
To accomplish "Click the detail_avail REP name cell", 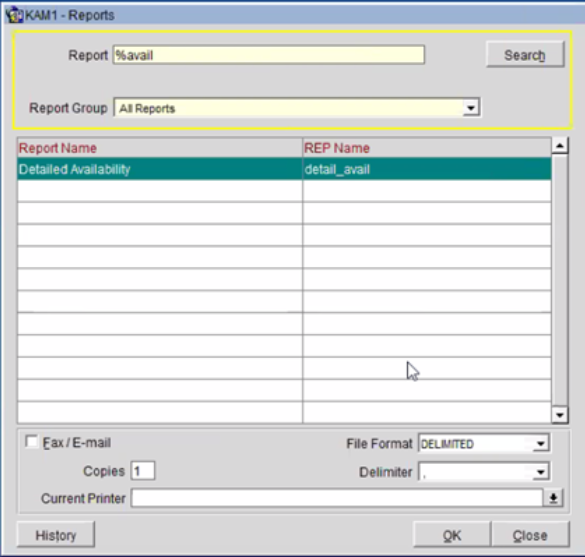I will click(427, 169).
